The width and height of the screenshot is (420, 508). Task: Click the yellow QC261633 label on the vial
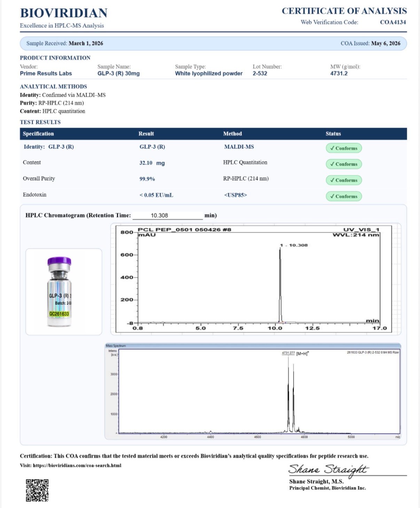pyautogui.click(x=59, y=314)
